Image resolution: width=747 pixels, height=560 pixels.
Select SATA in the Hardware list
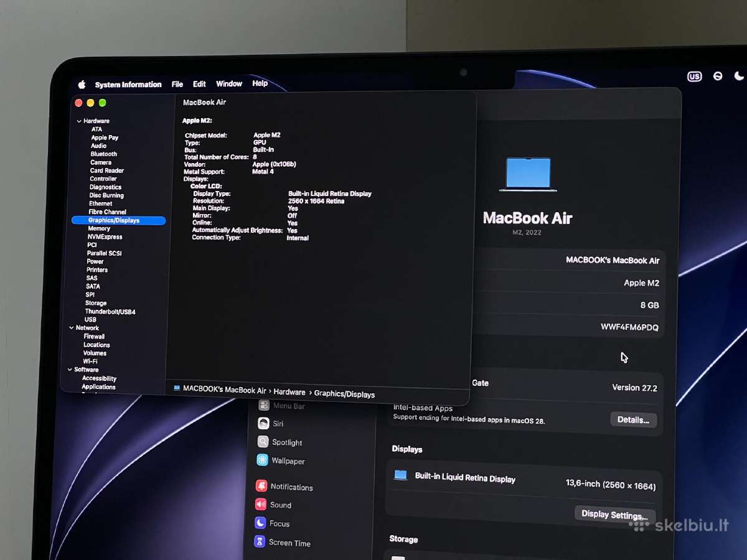click(x=93, y=286)
